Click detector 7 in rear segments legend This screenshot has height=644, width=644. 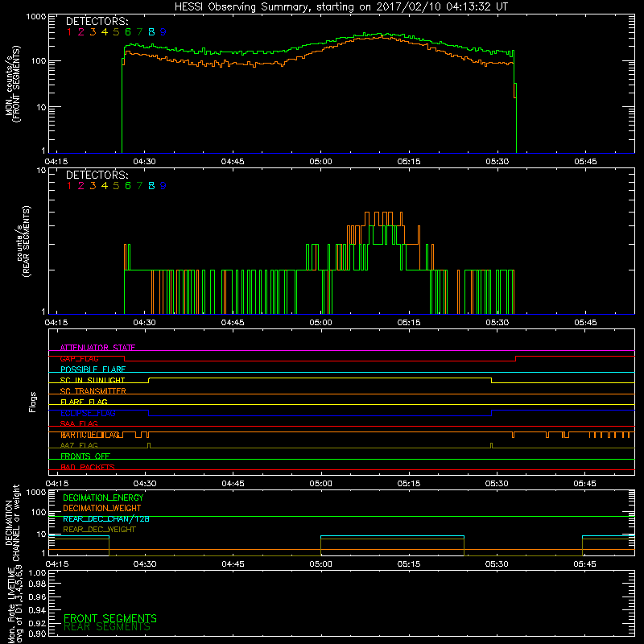pyautogui.click(x=139, y=186)
